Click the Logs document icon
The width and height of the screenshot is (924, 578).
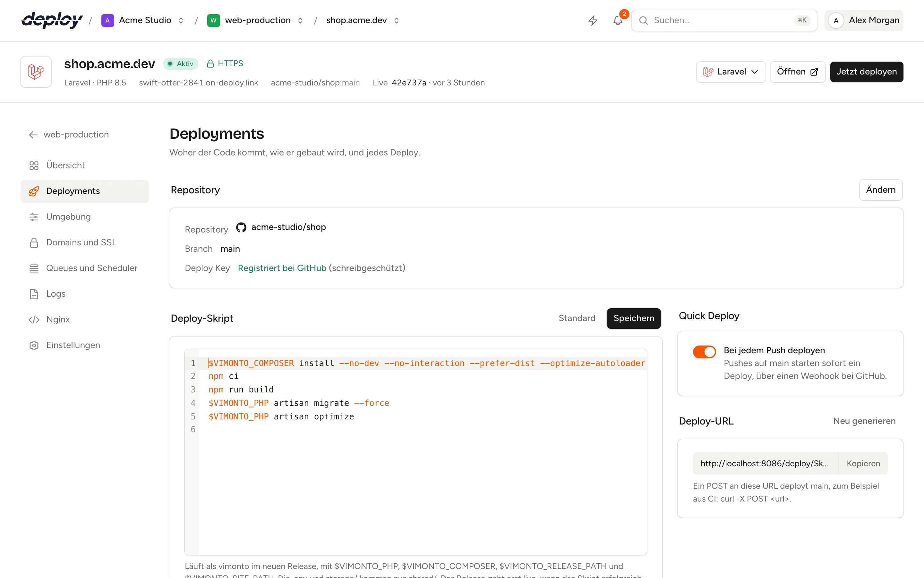(x=34, y=294)
